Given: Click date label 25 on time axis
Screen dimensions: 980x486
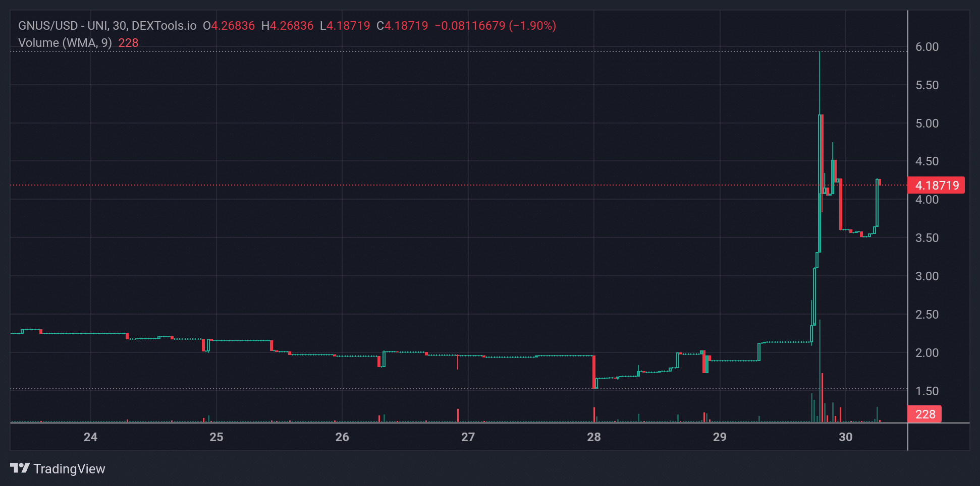Looking at the screenshot, I should tap(216, 437).
